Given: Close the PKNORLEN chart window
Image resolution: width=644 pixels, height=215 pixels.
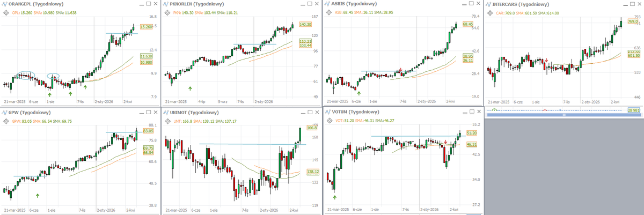Looking at the screenshot, I should [317, 4].
